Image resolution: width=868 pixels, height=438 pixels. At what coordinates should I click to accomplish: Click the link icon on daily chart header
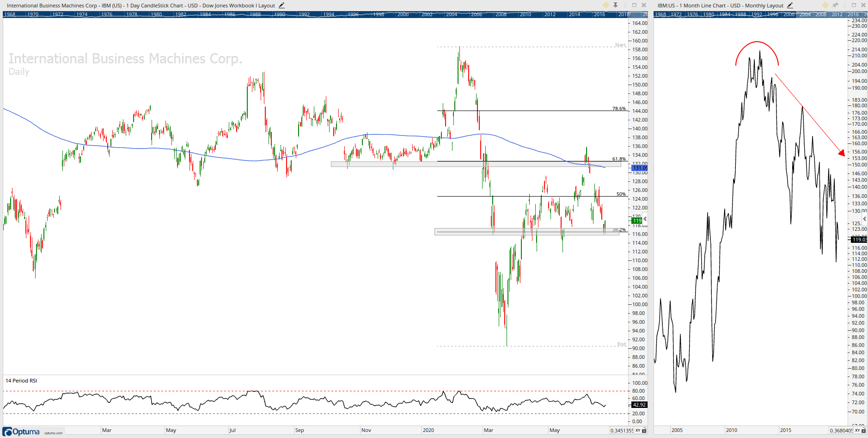point(625,5)
